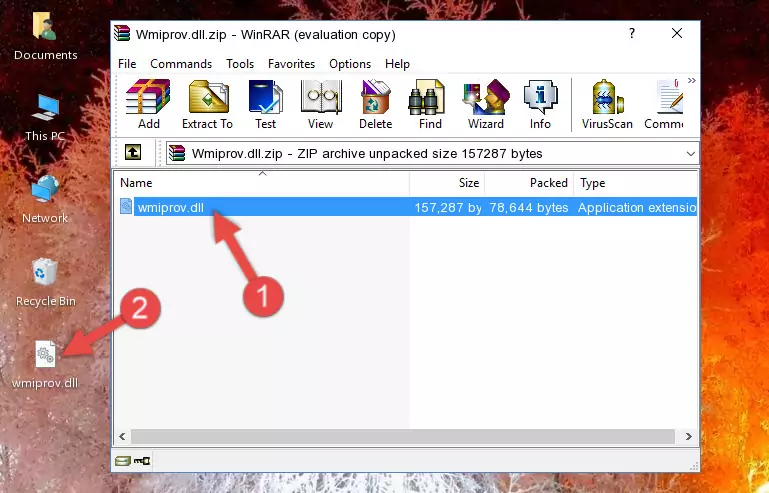Open the Commands menu

coord(181,64)
